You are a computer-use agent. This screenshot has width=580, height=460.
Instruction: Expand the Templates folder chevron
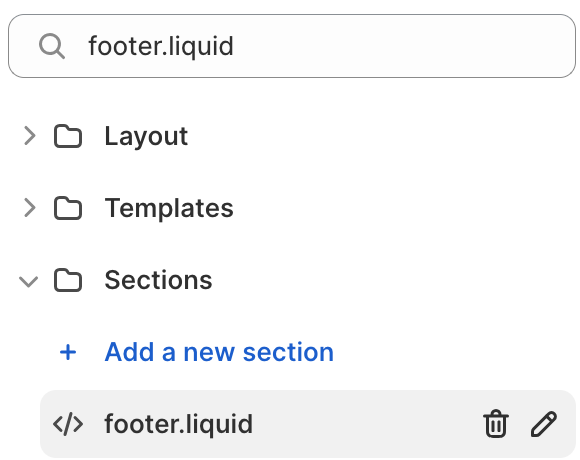pyautogui.click(x=30, y=207)
